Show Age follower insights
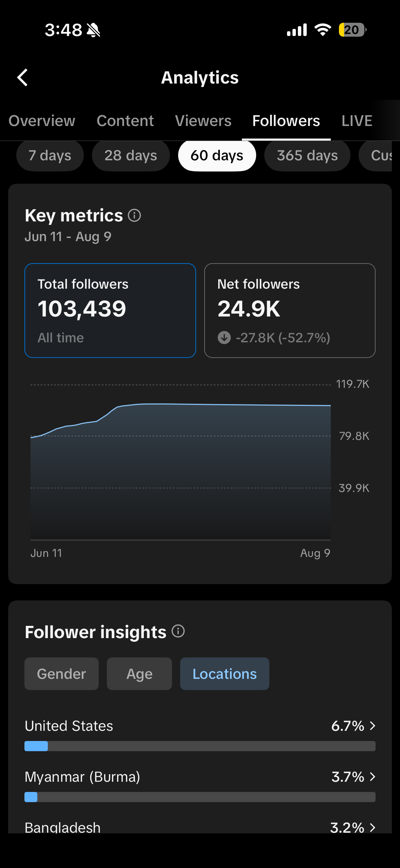 click(x=139, y=674)
